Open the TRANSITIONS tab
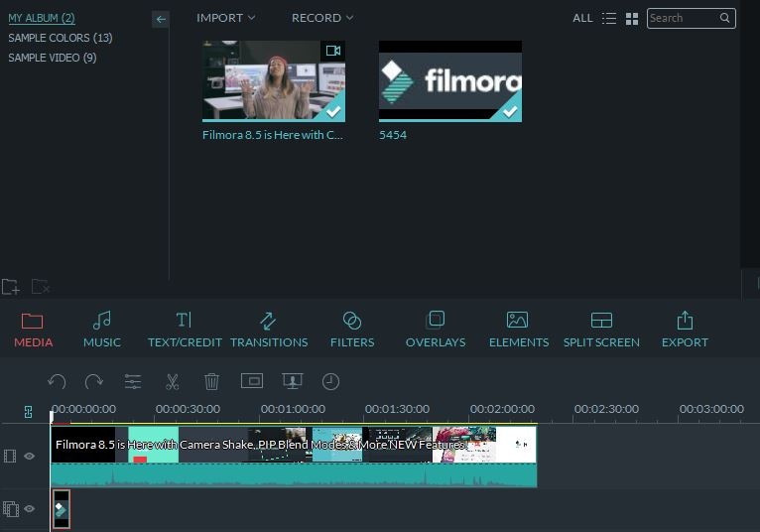 tap(269, 330)
